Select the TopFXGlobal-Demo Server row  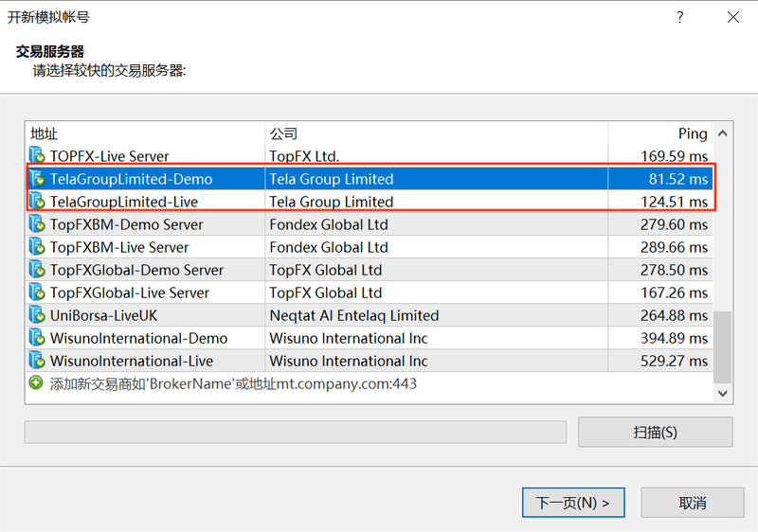(370, 270)
